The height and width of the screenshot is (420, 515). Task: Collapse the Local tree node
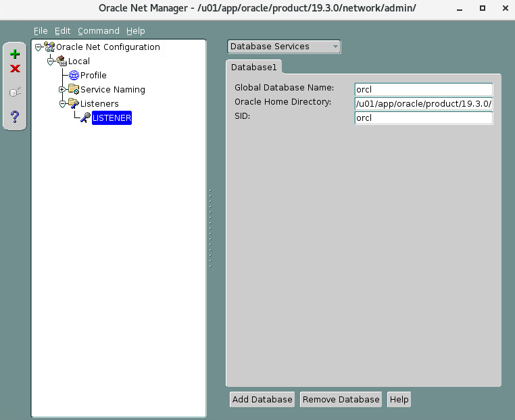[50, 61]
